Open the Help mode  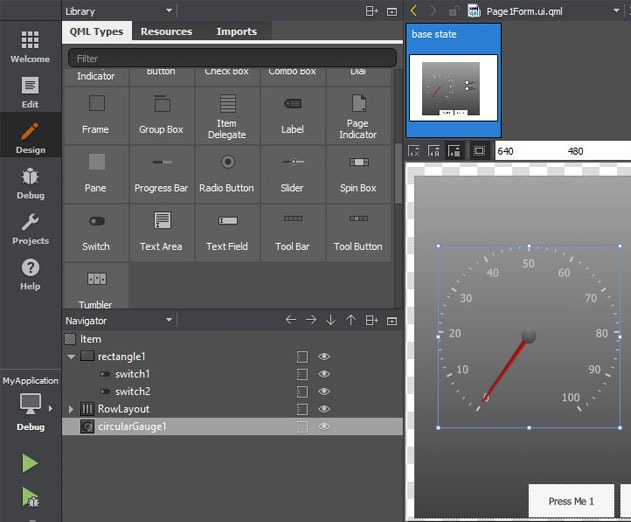(x=30, y=274)
